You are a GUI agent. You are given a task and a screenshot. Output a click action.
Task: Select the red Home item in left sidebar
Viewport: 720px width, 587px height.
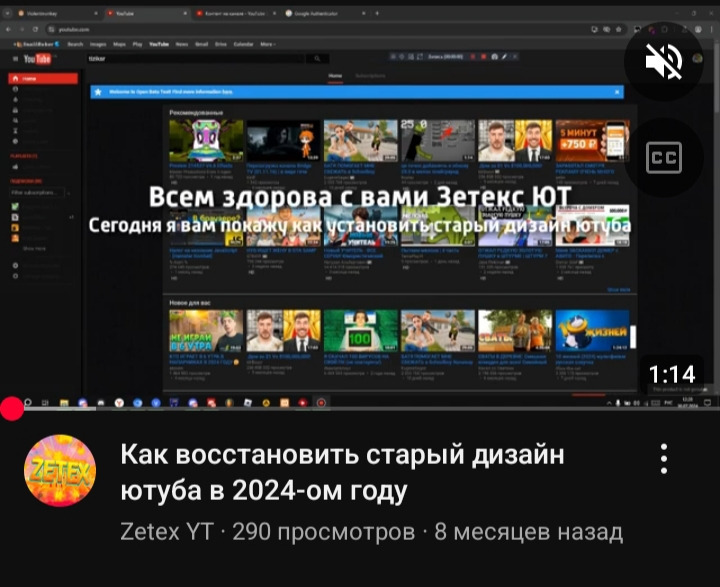45,78
